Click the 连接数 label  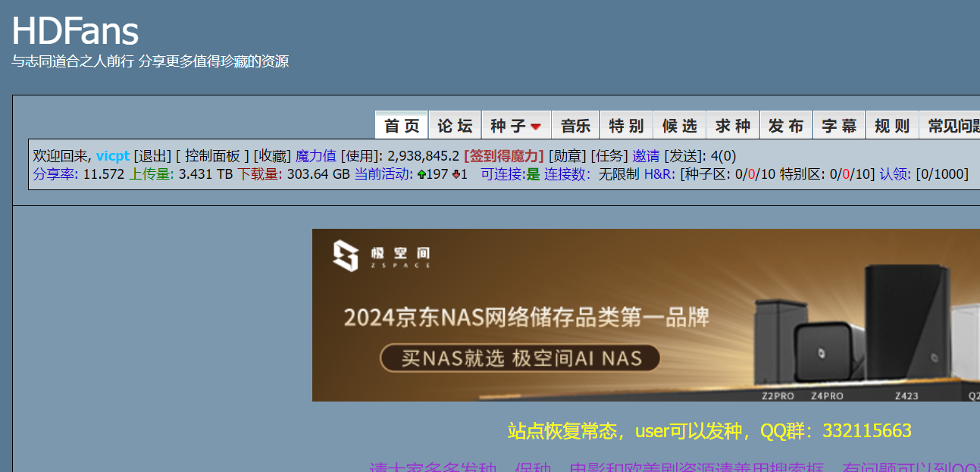(x=567, y=174)
